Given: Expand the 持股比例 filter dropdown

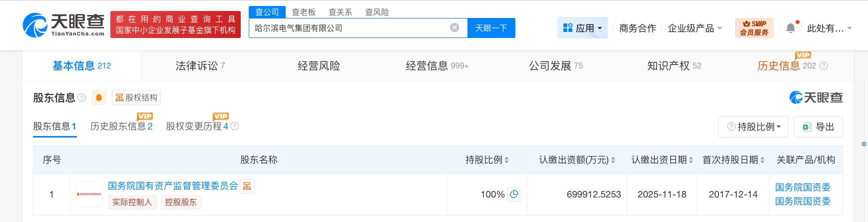Looking at the screenshot, I should 753,127.
